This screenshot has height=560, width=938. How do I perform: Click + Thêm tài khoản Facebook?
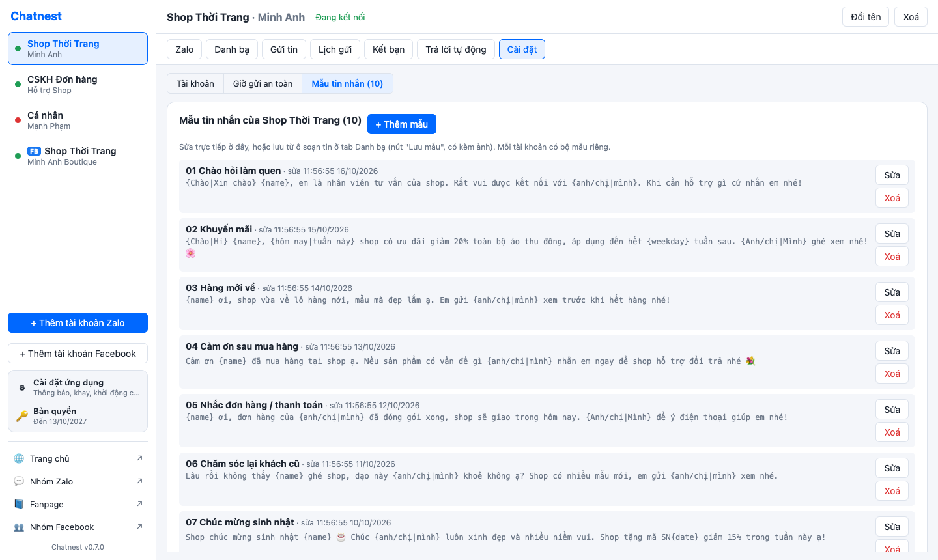click(78, 354)
